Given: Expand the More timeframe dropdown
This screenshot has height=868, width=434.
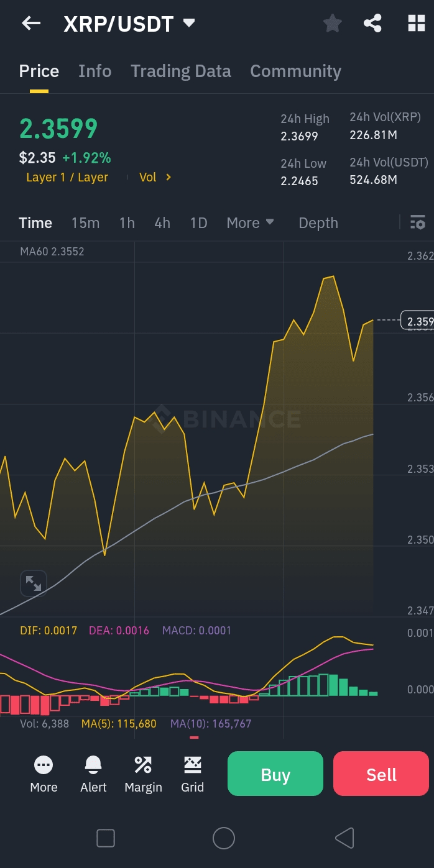Looking at the screenshot, I should 251,222.
